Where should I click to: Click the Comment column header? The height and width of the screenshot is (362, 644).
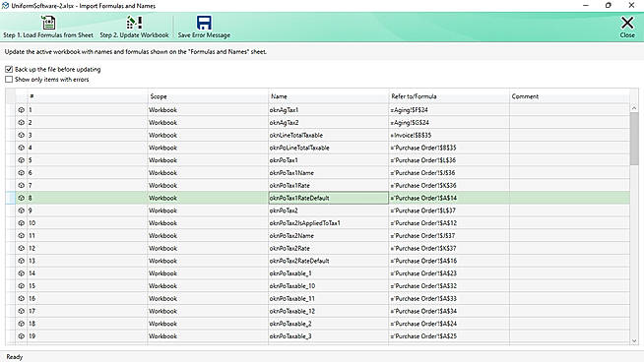click(x=569, y=96)
